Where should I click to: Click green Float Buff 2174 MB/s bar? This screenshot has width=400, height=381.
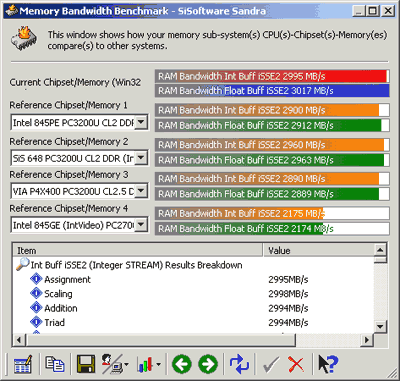(x=272, y=229)
